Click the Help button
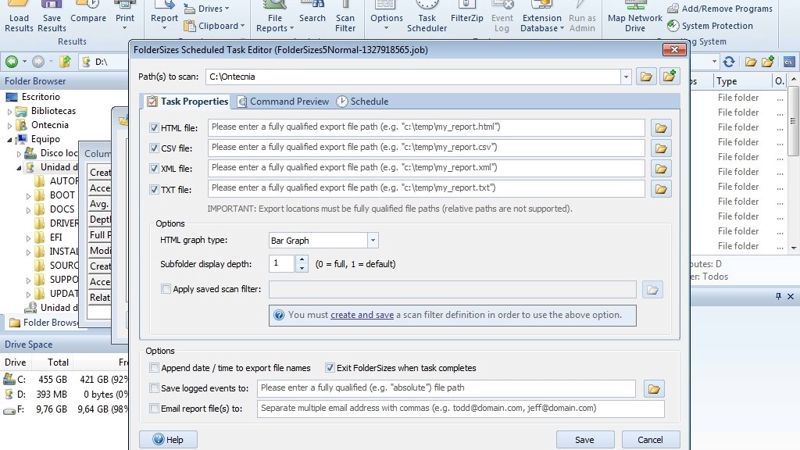The width and height of the screenshot is (800, 450). 168,440
